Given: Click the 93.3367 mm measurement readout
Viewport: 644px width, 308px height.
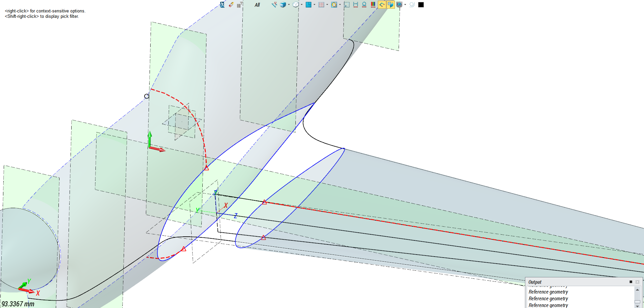Looking at the screenshot, I should [x=18, y=304].
